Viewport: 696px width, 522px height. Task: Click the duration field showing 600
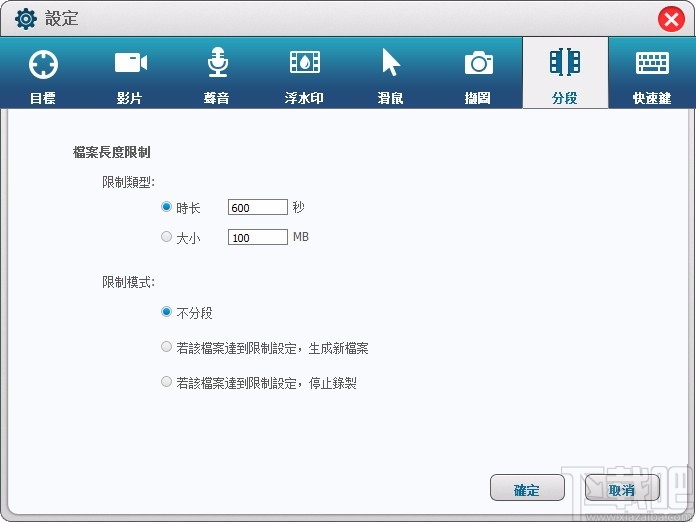click(258, 207)
